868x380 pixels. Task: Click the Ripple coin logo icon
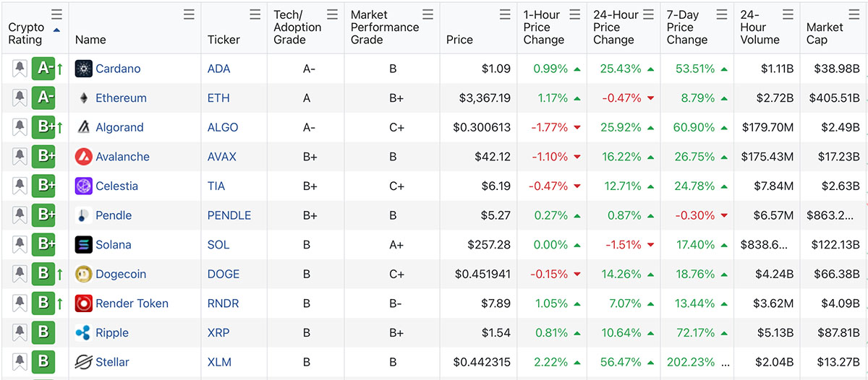point(84,332)
